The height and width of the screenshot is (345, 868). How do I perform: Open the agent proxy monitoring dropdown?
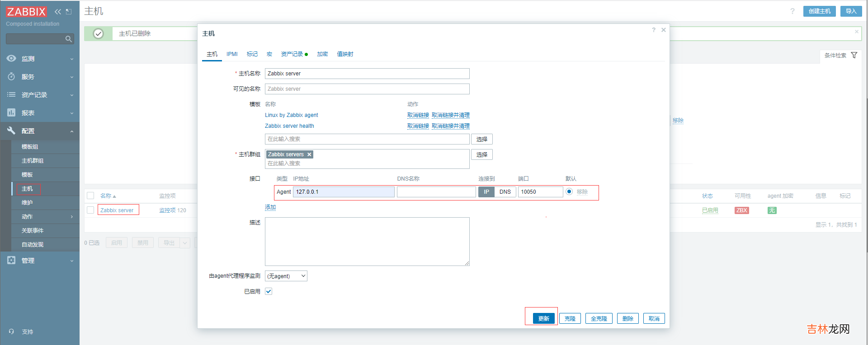coord(286,276)
